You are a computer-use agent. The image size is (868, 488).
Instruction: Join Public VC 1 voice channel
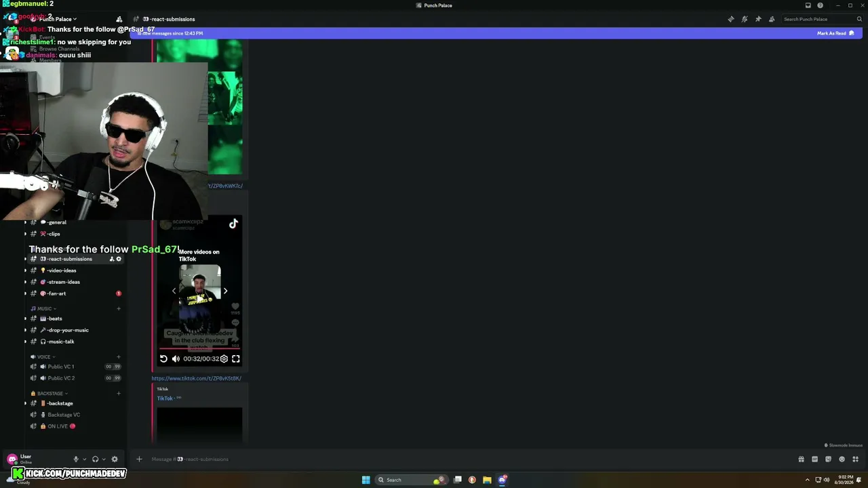click(x=75, y=367)
